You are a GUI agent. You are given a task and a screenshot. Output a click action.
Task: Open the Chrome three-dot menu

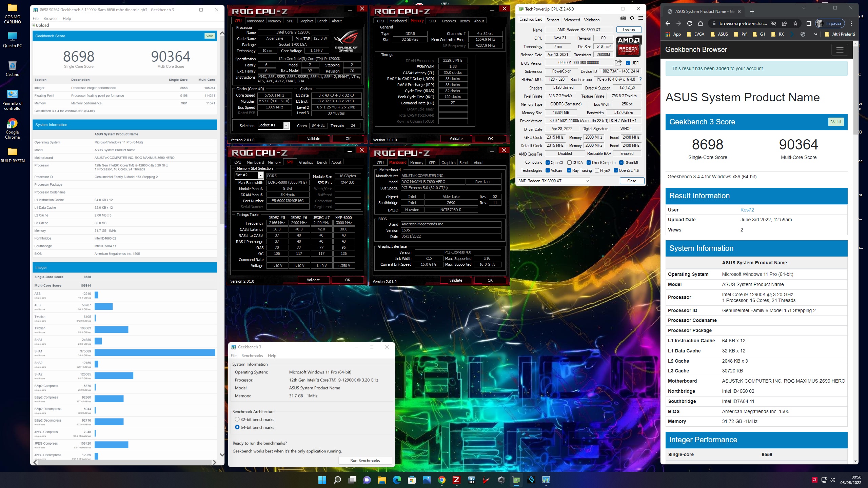pyautogui.click(x=851, y=23)
